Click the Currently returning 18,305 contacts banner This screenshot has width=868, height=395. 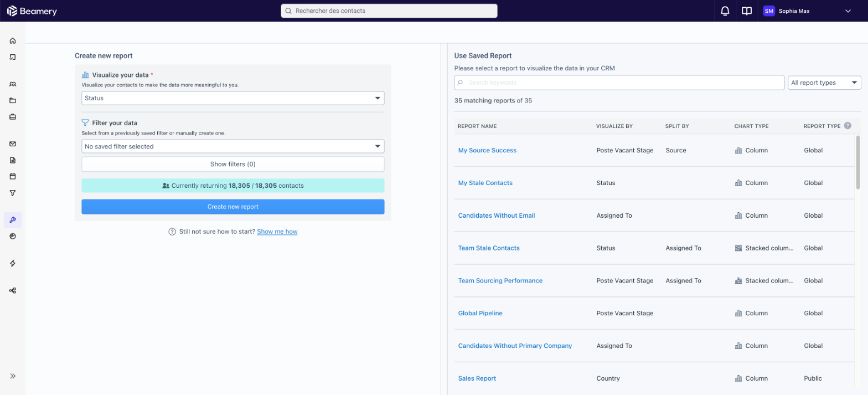tap(233, 186)
